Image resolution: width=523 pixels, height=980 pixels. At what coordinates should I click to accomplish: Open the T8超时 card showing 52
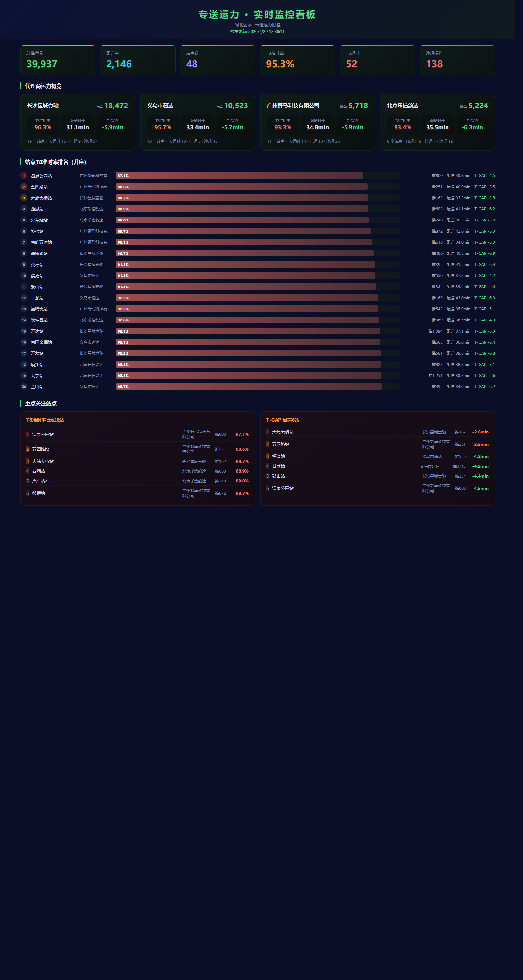(x=377, y=60)
